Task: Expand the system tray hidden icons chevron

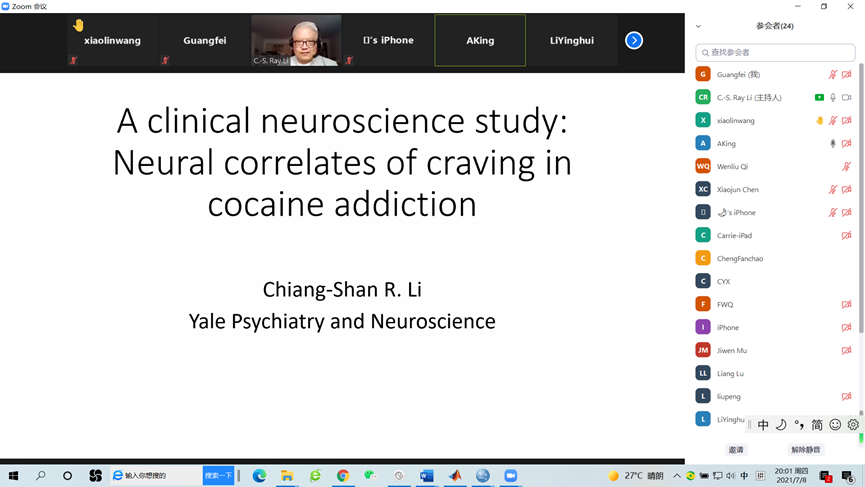Action: click(x=677, y=476)
